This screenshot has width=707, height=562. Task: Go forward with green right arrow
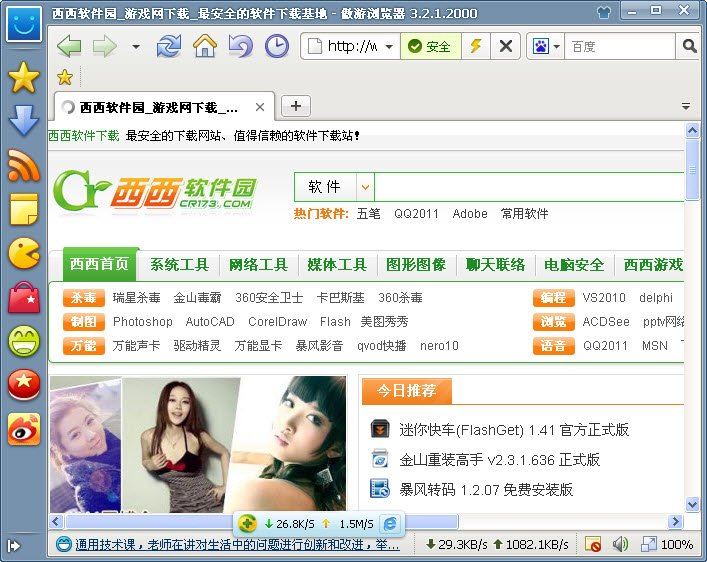tap(105, 46)
